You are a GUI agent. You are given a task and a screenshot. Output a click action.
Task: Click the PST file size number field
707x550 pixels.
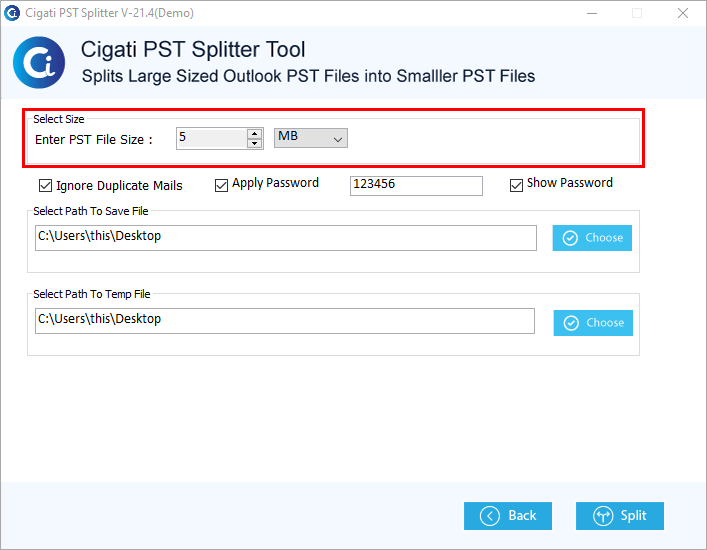(211, 138)
